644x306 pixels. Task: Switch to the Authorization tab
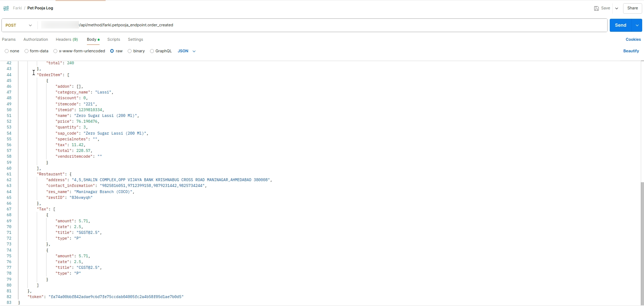(36, 40)
